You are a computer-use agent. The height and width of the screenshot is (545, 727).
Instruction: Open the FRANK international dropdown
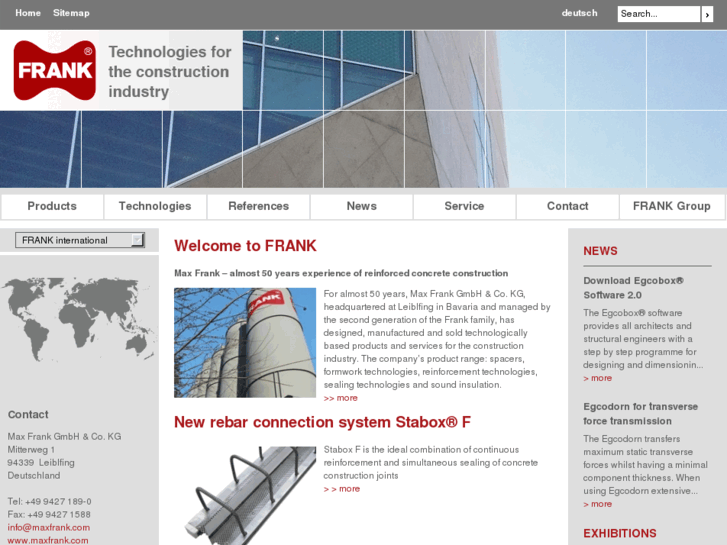pyautogui.click(x=80, y=240)
